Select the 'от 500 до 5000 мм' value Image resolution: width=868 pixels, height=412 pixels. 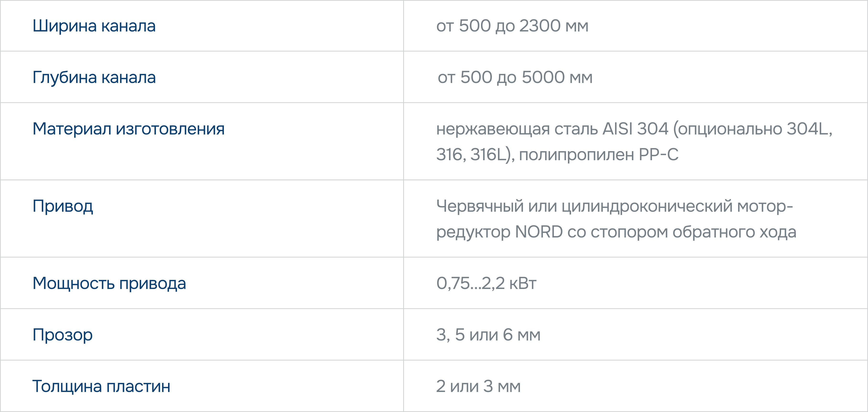point(515,77)
